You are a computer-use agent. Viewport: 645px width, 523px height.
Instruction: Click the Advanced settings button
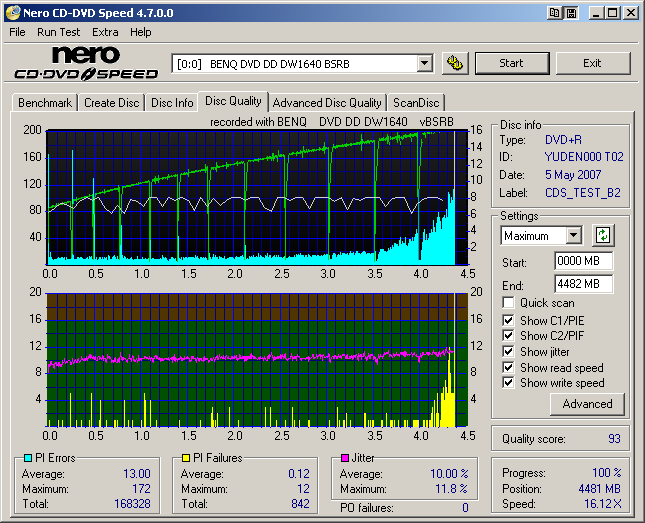pos(587,404)
